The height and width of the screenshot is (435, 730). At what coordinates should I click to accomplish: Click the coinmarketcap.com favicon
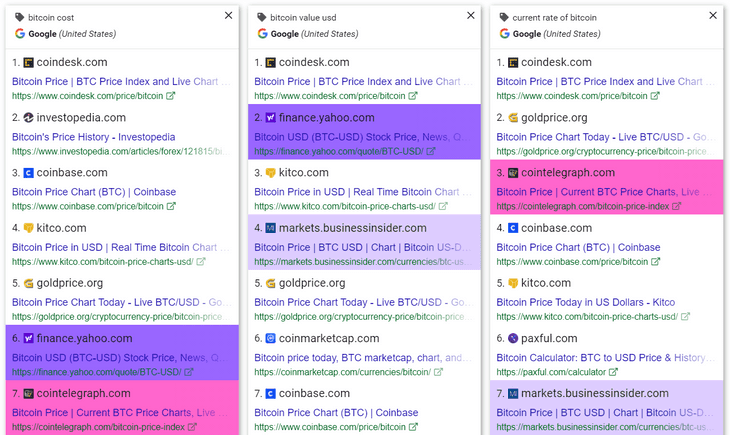(x=270, y=338)
